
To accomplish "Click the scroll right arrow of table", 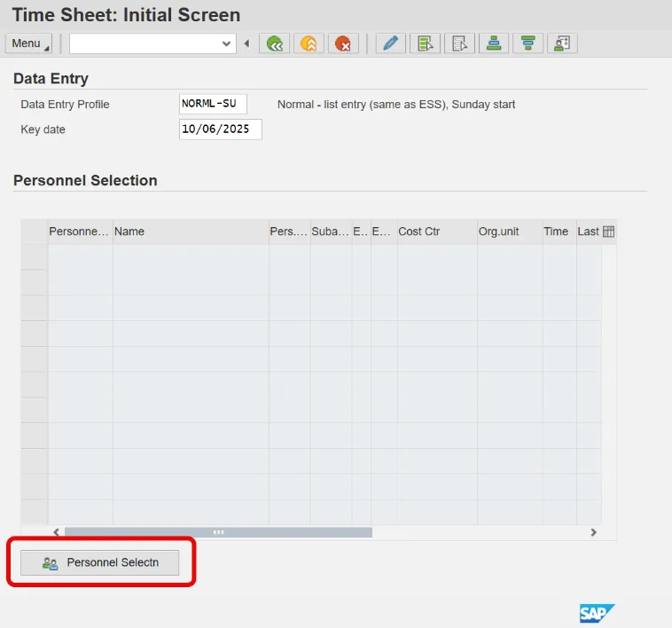I will (594, 532).
